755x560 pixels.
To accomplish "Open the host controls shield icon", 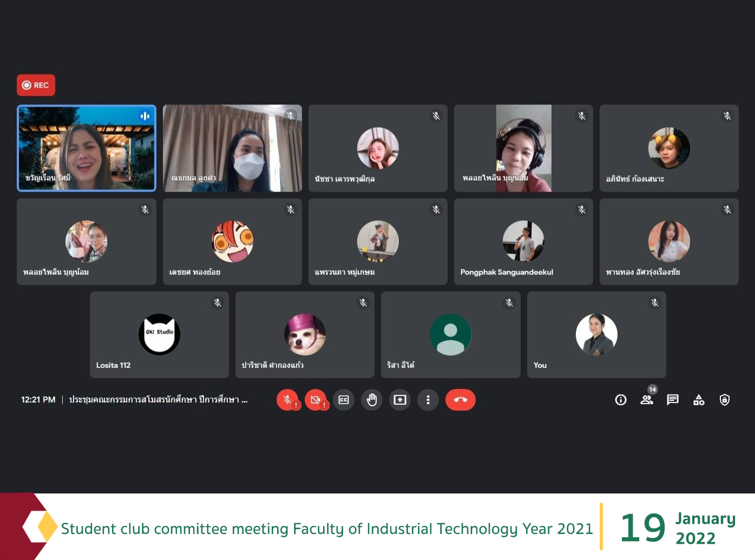I will point(725,400).
